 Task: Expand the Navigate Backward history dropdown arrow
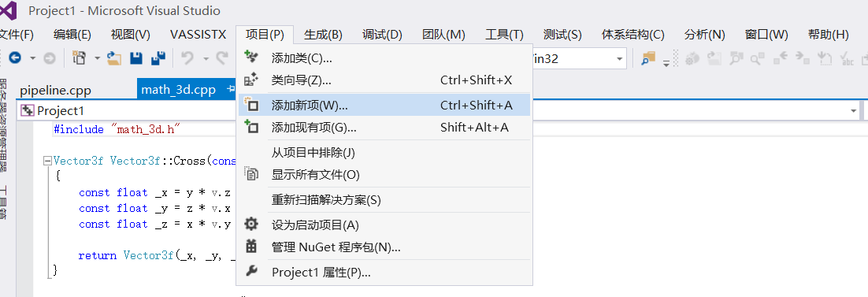[x=32, y=59]
